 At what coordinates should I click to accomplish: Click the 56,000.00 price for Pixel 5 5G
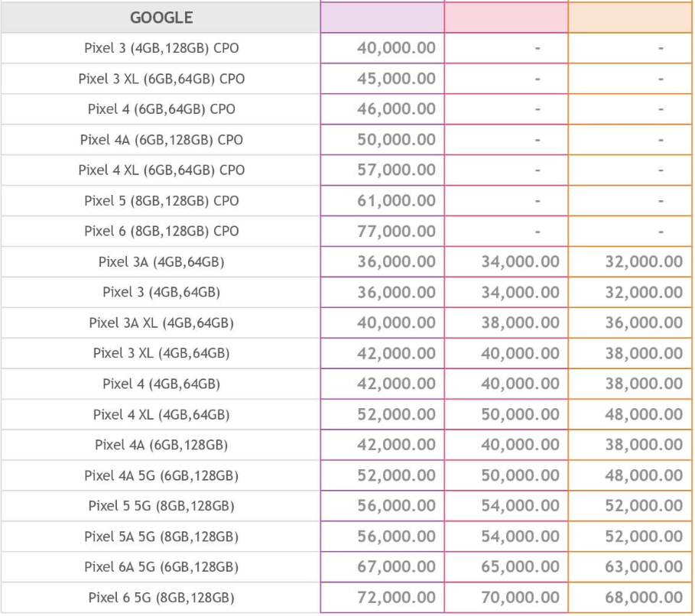click(x=396, y=506)
